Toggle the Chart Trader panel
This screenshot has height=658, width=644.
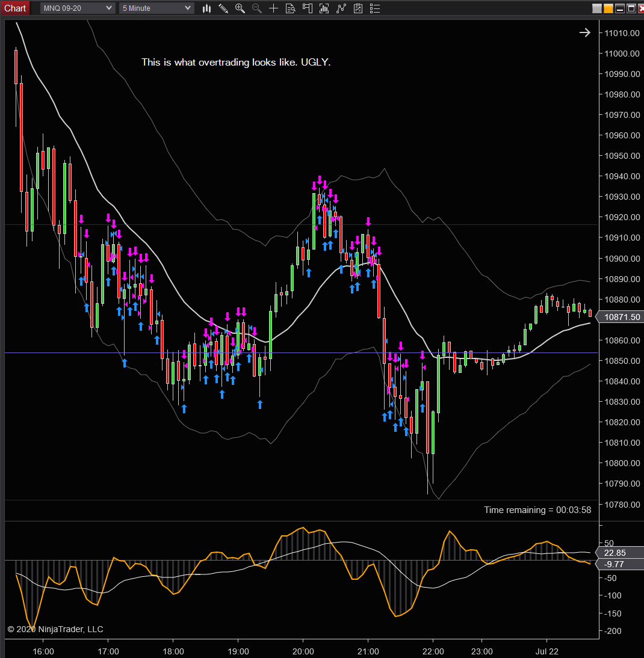[x=308, y=8]
